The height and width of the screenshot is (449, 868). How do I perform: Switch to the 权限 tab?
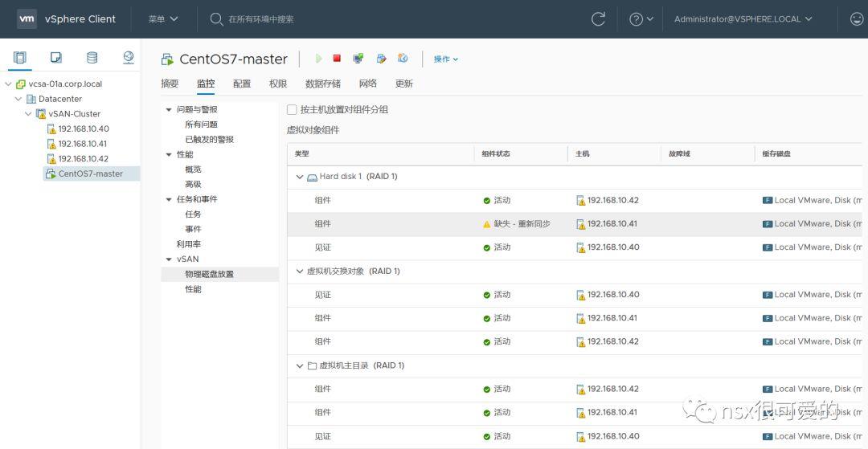[x=278, y=84]
